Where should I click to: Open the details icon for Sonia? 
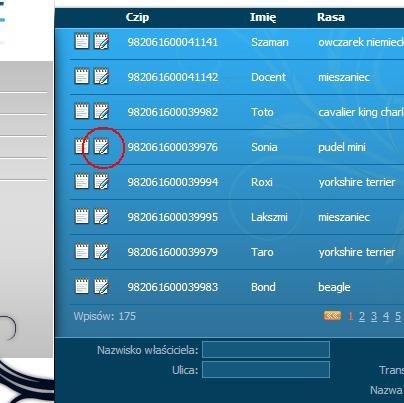pyautogui.click(x=82, y=147)
